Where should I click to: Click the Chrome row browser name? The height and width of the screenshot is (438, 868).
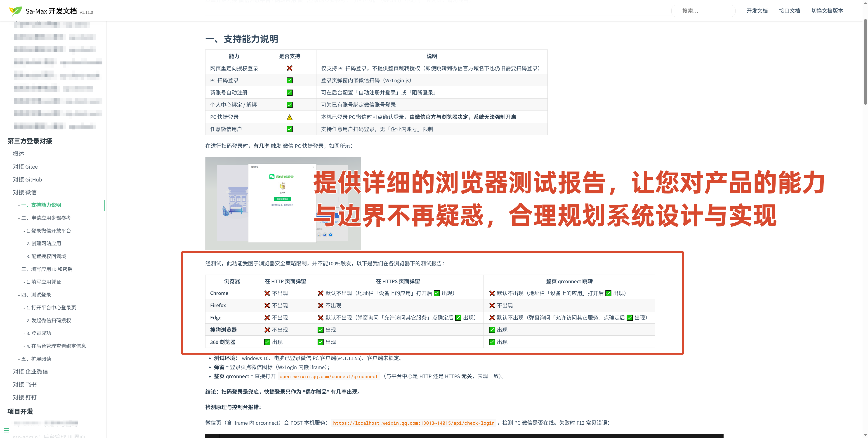click(x=219, y=293)
